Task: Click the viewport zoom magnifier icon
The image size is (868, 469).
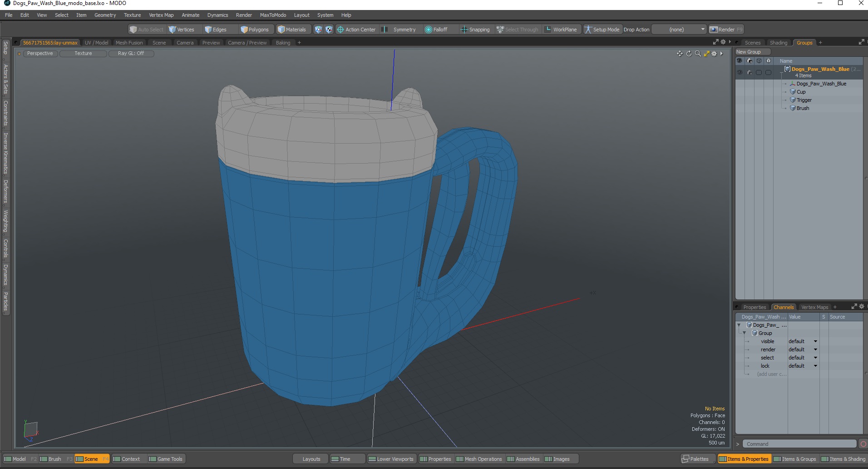Action: 698,54
